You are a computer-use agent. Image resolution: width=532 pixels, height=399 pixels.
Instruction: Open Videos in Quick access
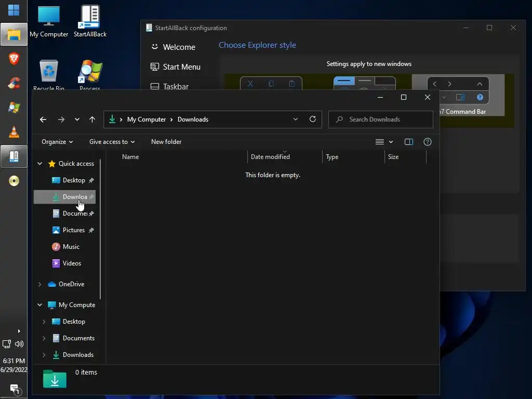coord(66,263)
